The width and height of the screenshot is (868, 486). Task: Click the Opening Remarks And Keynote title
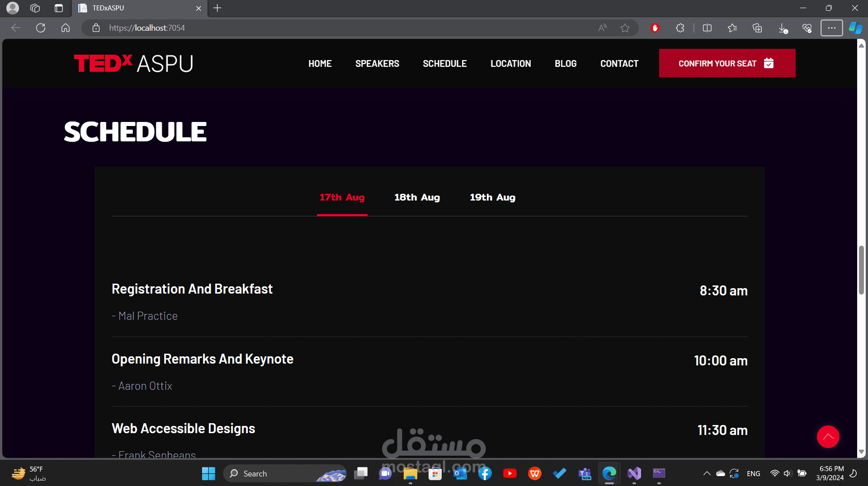[203, 359]
